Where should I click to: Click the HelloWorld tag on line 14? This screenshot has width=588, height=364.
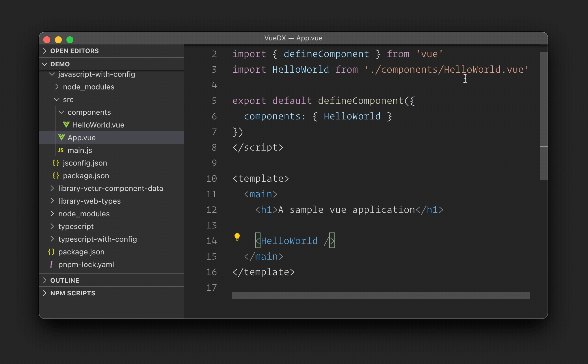289,241
